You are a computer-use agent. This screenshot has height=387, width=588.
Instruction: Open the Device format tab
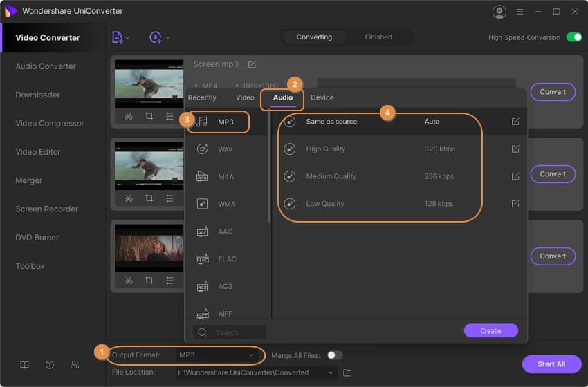click(x=322, y=97)
